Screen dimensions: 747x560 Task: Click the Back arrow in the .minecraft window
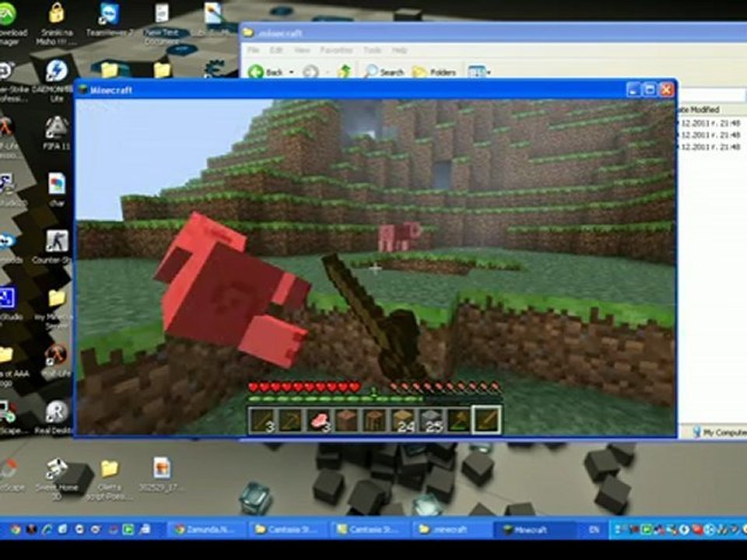click(x=256, y=72)
